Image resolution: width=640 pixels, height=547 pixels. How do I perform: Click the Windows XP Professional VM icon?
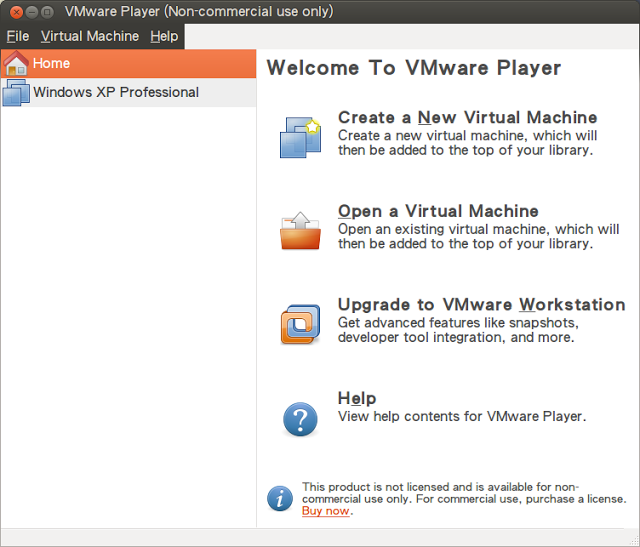click(16, 93)
